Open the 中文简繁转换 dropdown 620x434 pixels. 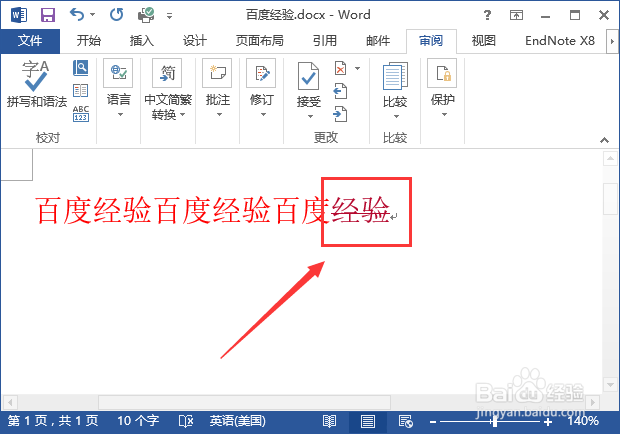pos(168,89)
